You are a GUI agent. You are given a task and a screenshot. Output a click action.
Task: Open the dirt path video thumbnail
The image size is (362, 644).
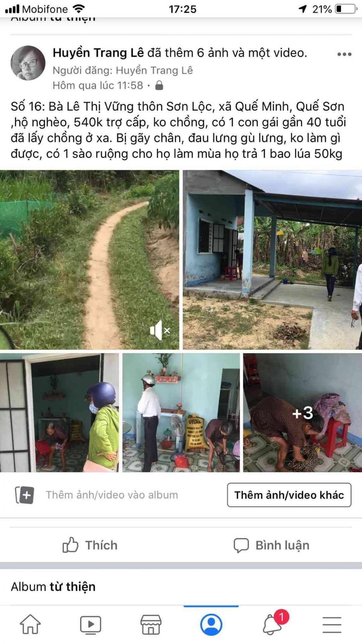coord(89,260)
